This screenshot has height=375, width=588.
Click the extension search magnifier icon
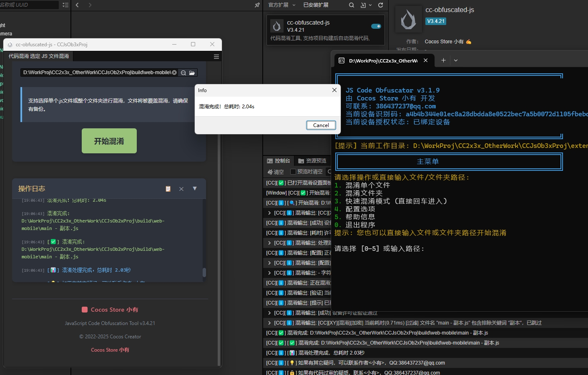[x=352, y=5]
